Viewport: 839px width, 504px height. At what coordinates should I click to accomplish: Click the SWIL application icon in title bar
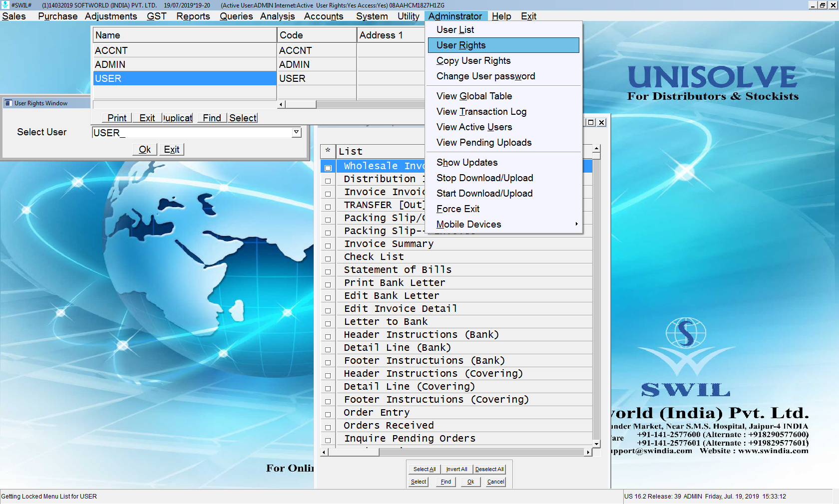click(x=5, y=5)
